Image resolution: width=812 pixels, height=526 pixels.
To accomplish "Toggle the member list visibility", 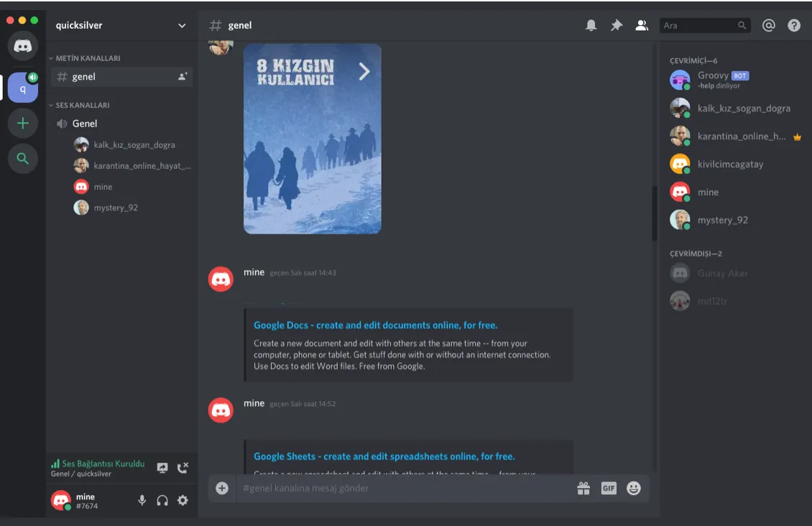I will [x=641, y=24].
